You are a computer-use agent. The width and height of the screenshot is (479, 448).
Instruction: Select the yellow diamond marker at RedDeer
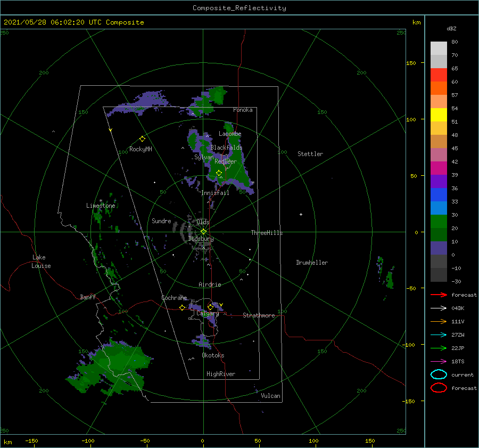[219, 173]
